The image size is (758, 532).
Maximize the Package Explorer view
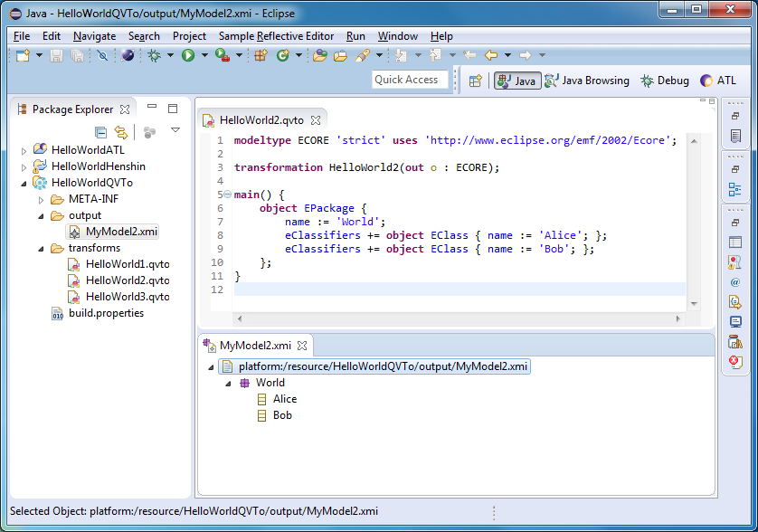(173, 109)
